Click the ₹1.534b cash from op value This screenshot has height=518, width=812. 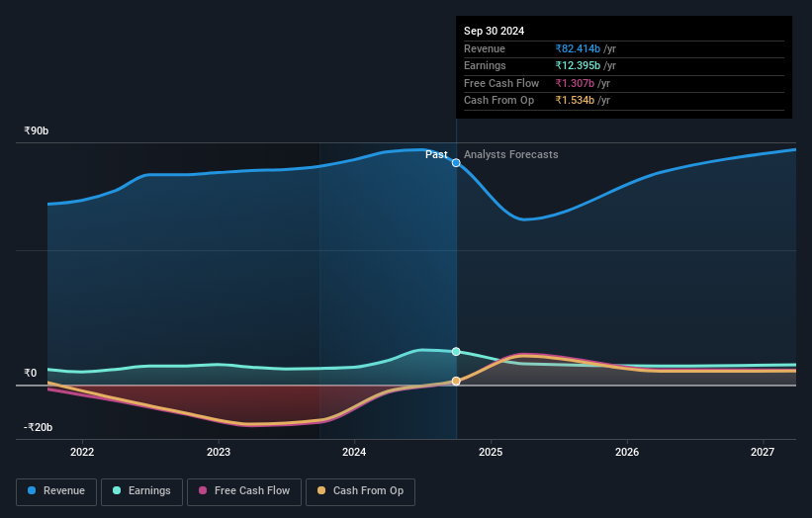click(575, 101)
